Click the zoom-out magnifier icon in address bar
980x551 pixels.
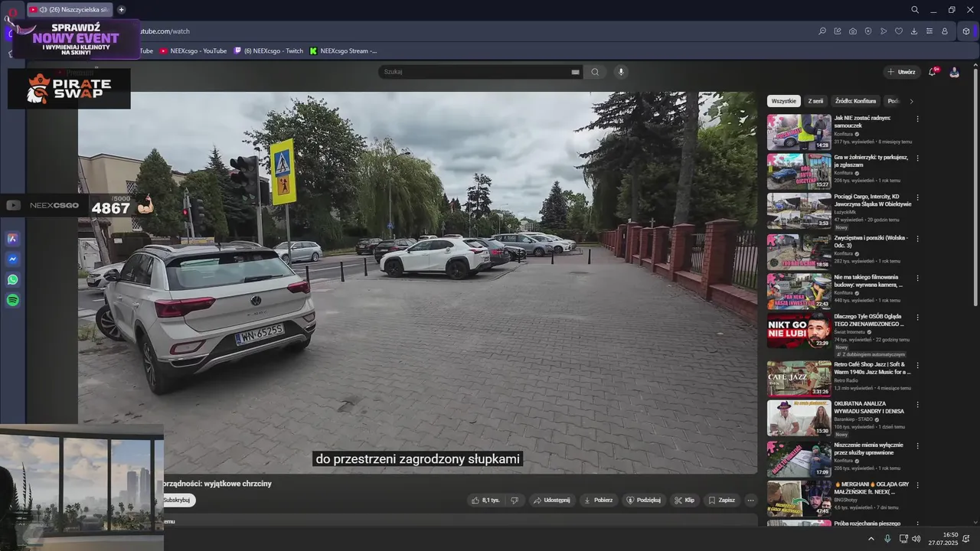click(822, 31)
